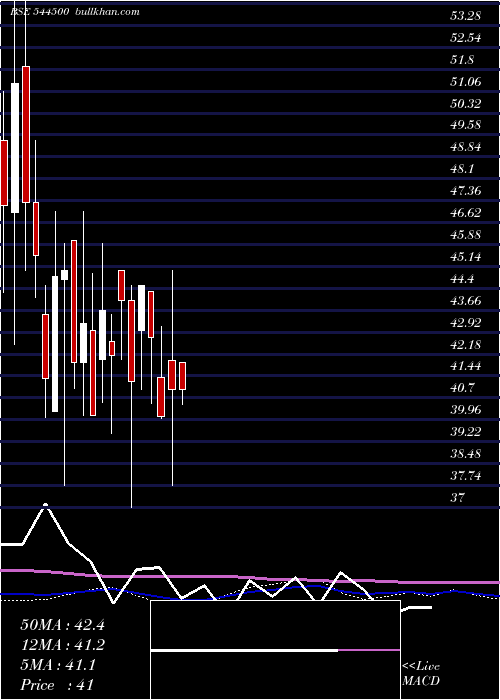Click the peak marker of white indicator line
The height and width of the screenshot is (700, 500).
45,505
